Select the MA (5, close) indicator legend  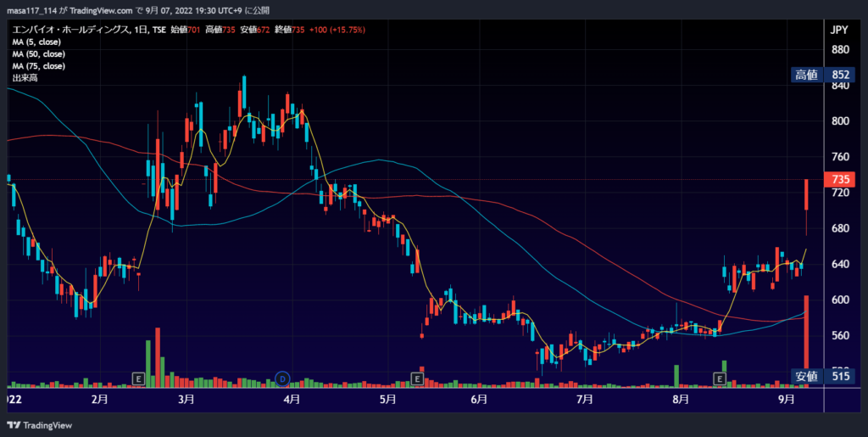pos(36,42)
